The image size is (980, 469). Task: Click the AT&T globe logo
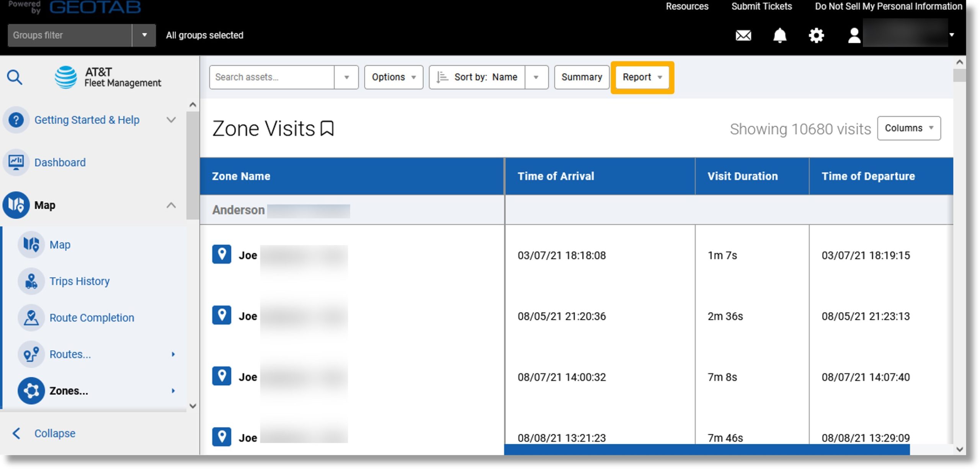(x=66, y=77)
